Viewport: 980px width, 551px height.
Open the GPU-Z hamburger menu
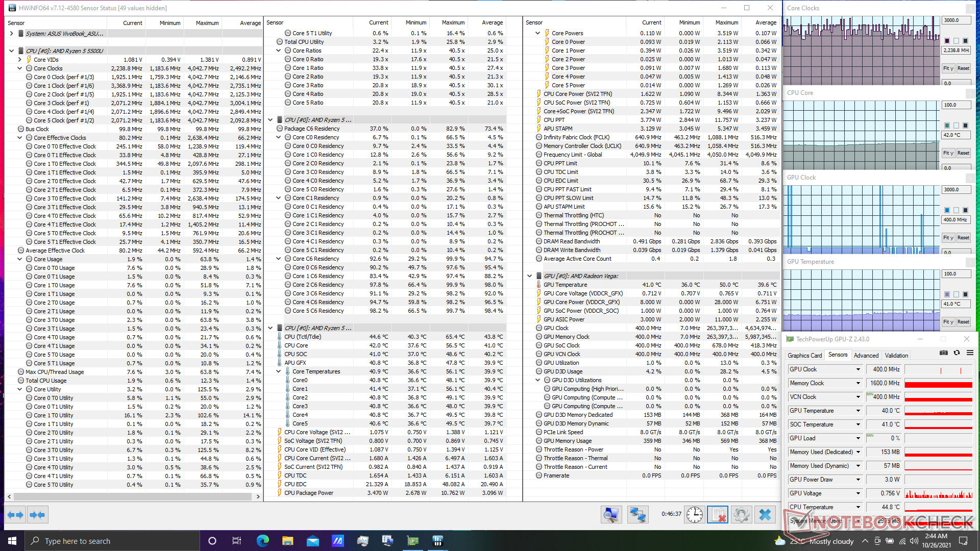pos(970,353)
